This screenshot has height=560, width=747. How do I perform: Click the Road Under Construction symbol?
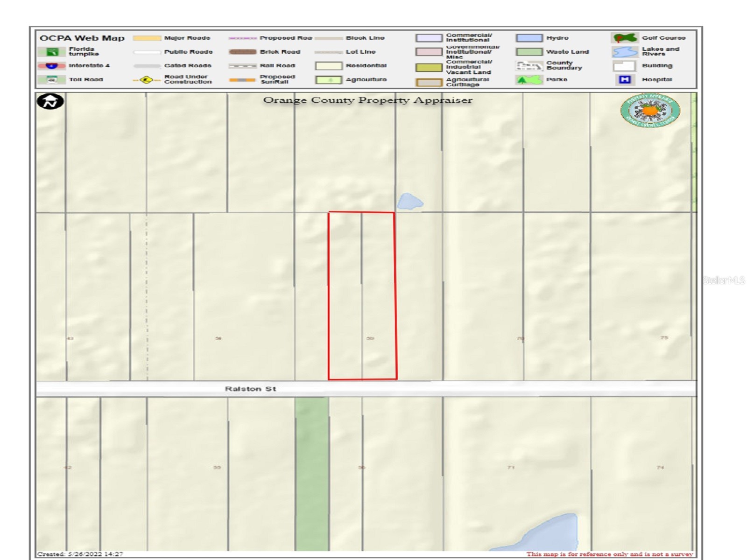(146, 80)
